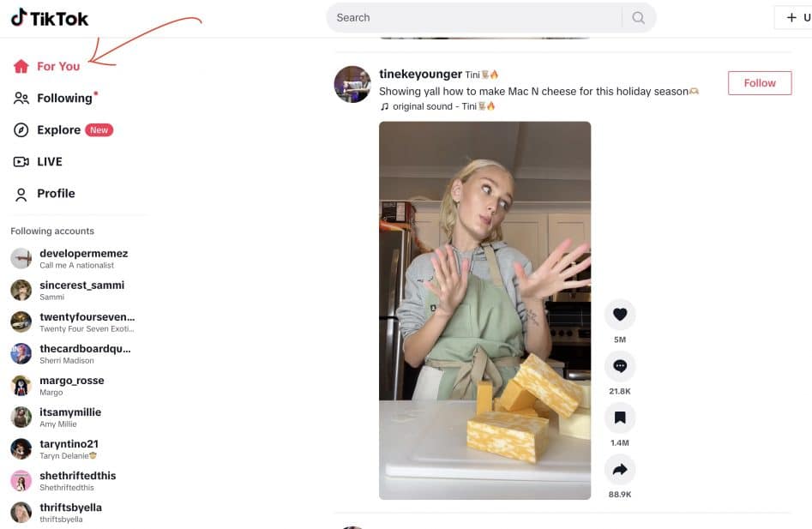The width and height of the screenshot is (812, 529).
Task: Share tinekeyounger's cheese video
Action: [x=620, y=471]
